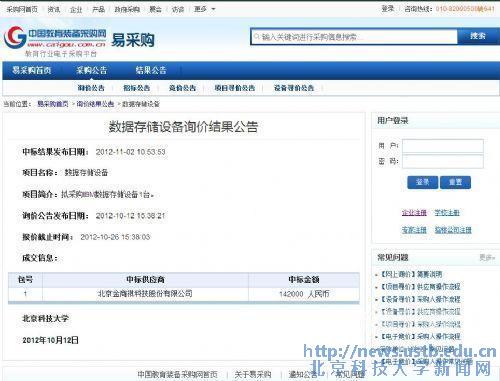Focus the 用户 username input field

[443, 146]
